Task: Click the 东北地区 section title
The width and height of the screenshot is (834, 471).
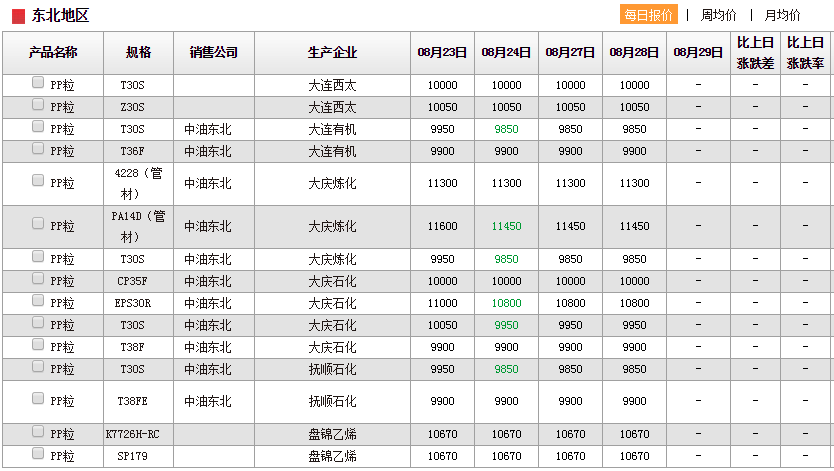Action: click(60, 15)
